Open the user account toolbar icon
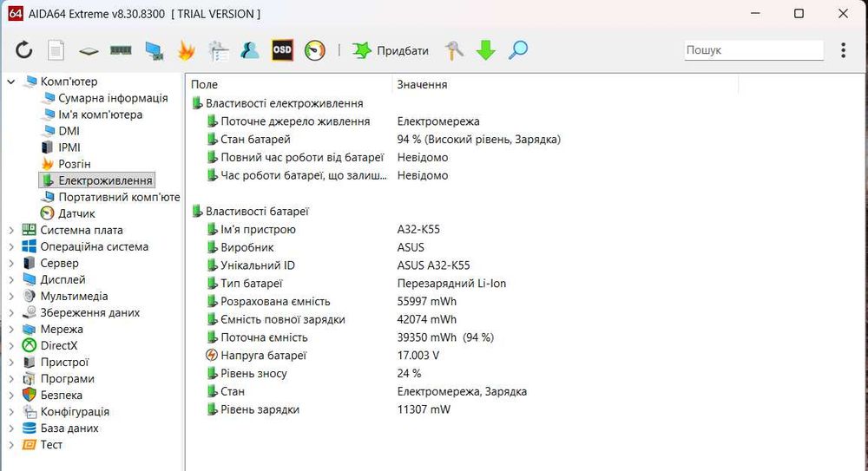The height and width of the screenshot is (471, 868). point(250,50)
